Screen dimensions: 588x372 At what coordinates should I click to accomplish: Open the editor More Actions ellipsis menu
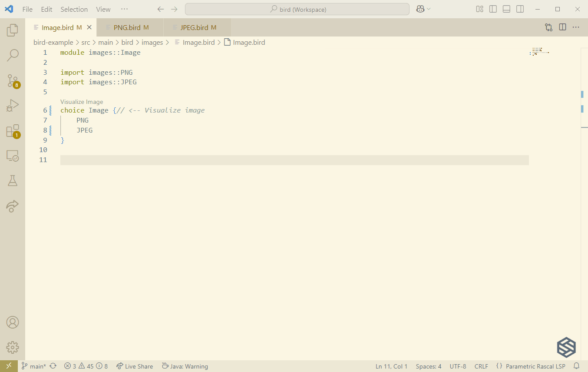pyautogui.click(x=576, y=27)
